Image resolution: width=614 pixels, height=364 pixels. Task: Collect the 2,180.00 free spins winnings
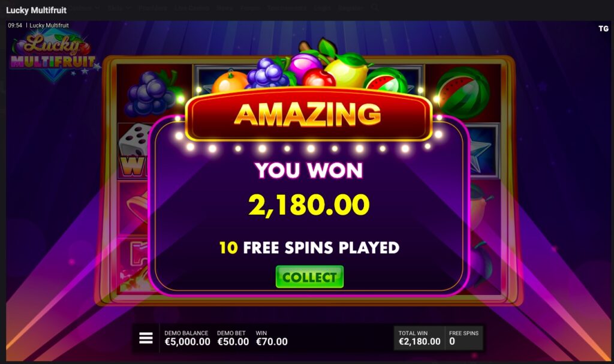(x=309, y=277)
